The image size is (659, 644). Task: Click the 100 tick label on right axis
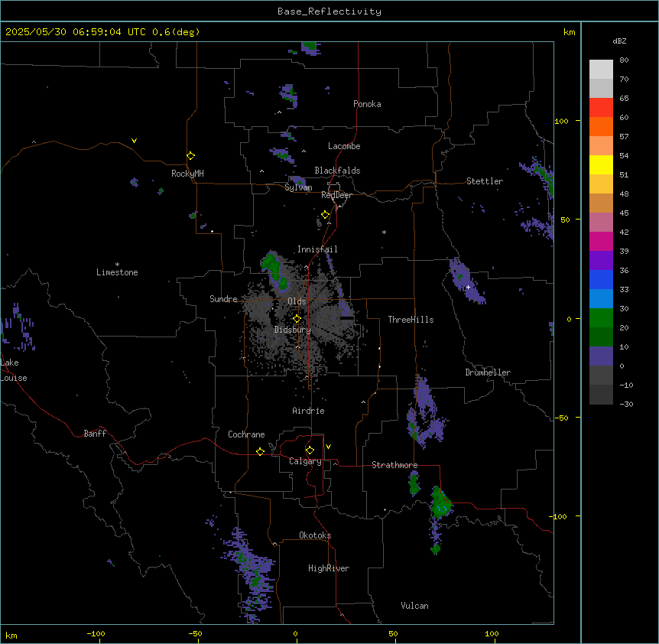coord(561,121)
